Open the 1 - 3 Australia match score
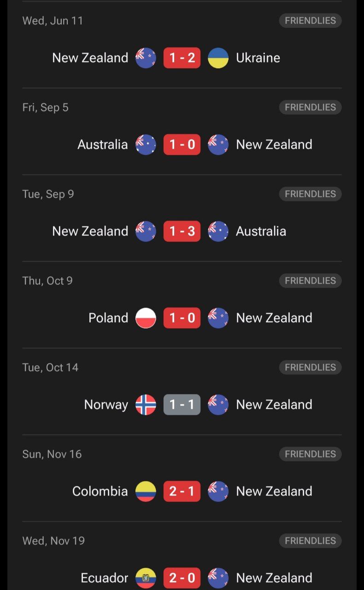Screen dimensions: 364x590 coord(182,231)
